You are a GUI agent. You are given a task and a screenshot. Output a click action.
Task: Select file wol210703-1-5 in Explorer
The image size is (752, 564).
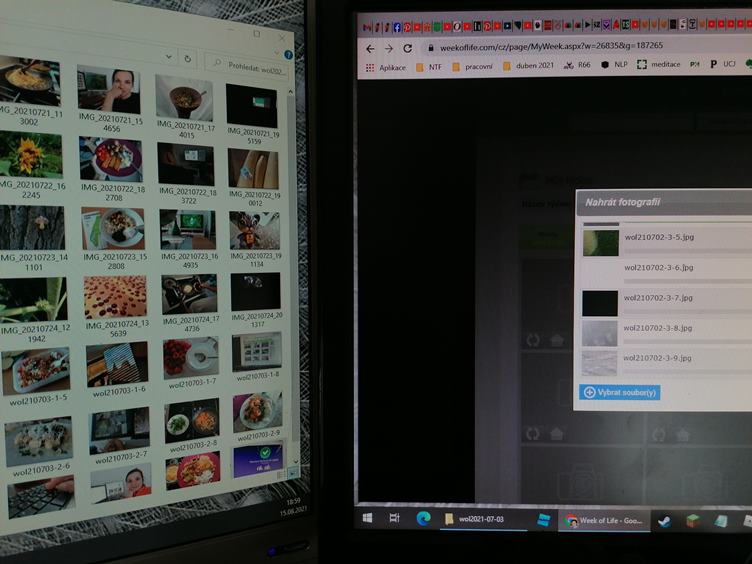click(x=37, y=377)
